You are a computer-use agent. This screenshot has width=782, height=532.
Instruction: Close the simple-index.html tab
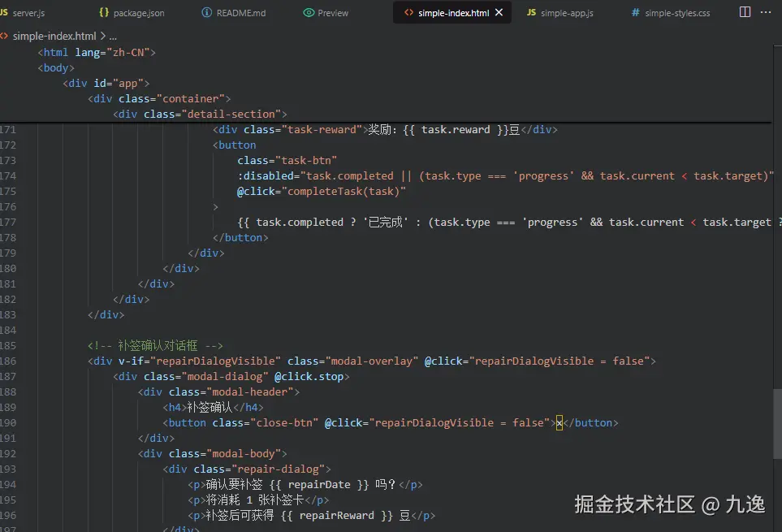click(499, 12)
